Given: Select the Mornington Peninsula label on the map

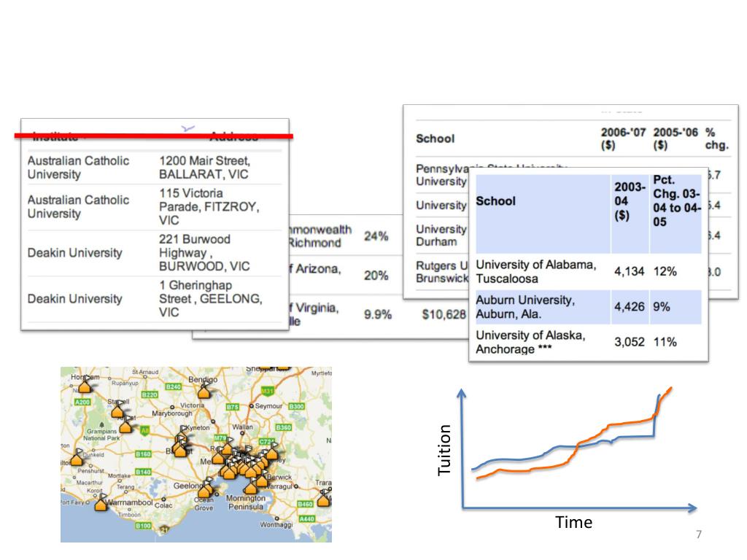Looking at the screenshot, I should pyautogui.click(x=246, y=502).
